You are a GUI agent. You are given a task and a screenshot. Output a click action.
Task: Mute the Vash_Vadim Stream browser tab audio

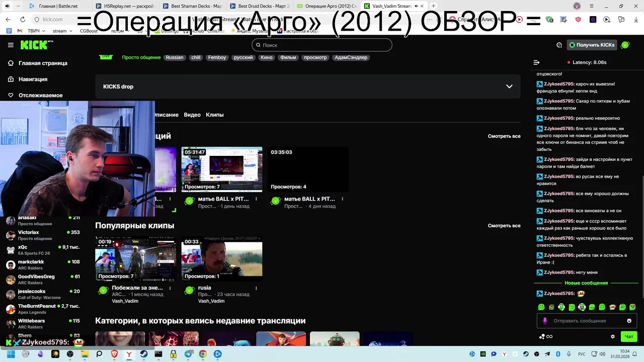click(x=417, y=6)
